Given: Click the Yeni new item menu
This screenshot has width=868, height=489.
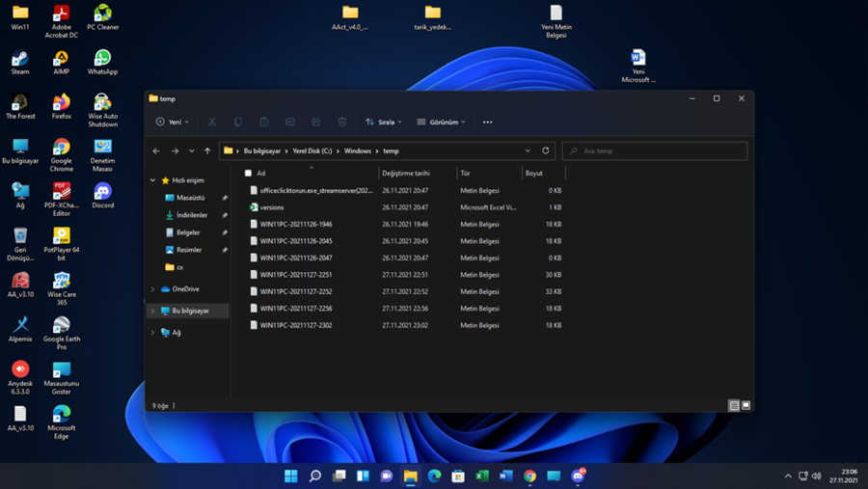Looking at the screenshot, I should pos(173,122).
